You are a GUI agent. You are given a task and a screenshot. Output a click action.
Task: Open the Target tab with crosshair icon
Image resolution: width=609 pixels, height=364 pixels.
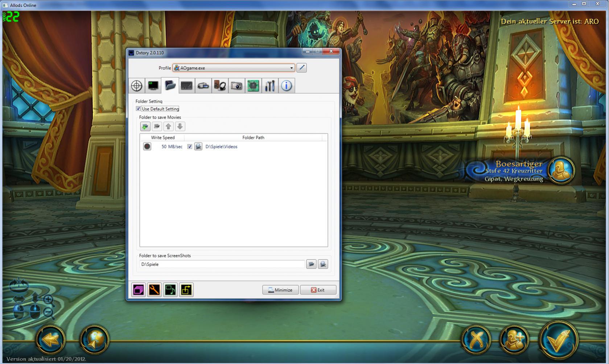(137, 86)
